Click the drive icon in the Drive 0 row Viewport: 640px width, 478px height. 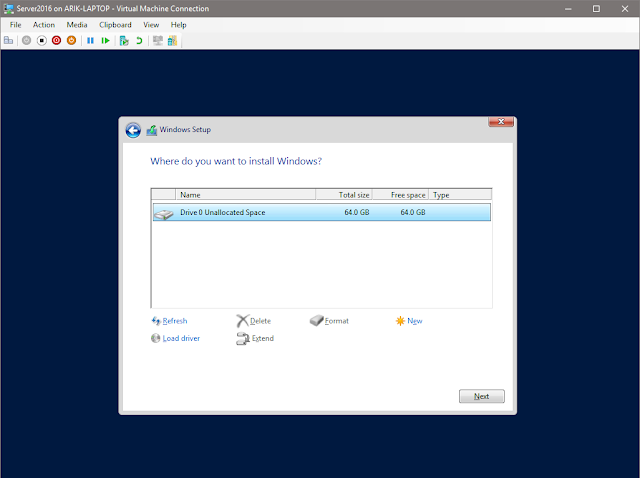point(164,213)
